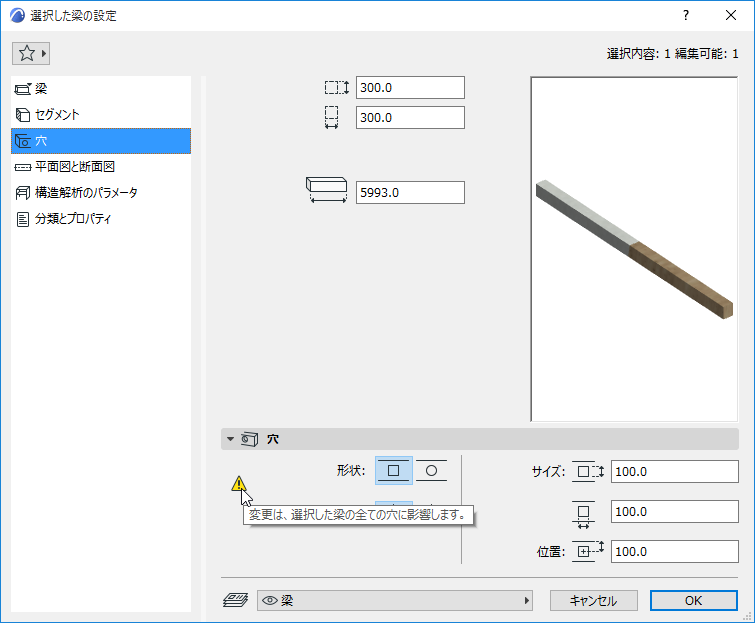Image resolution: width=755 pixels, height=623 pixels.
Task: Collapse the 穴 panel with the triangle
Action: (231, 439)
